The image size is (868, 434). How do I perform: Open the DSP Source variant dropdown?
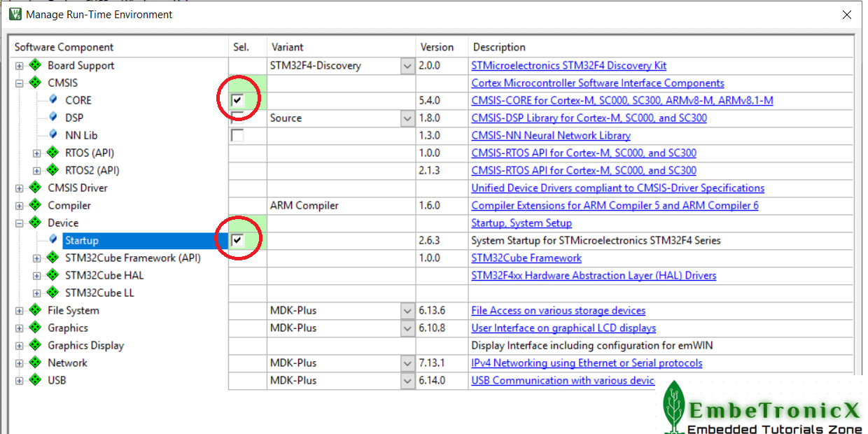(x=407, y=118)
